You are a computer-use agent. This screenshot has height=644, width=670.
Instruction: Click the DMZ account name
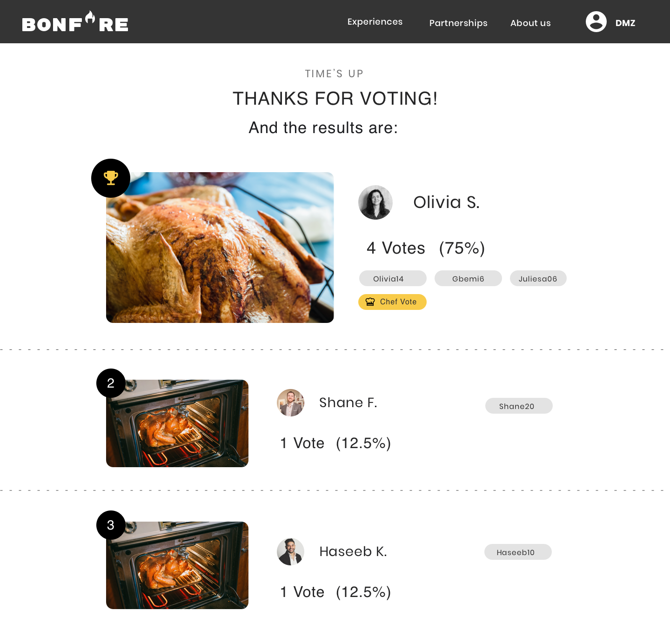(x=625, y=23)
